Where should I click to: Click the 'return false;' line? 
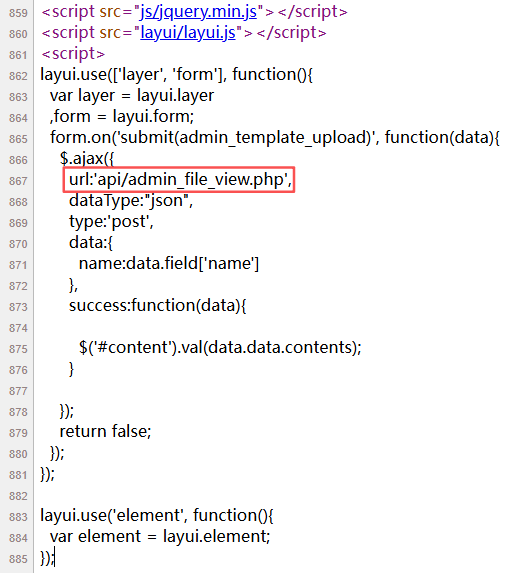[105, 432]
